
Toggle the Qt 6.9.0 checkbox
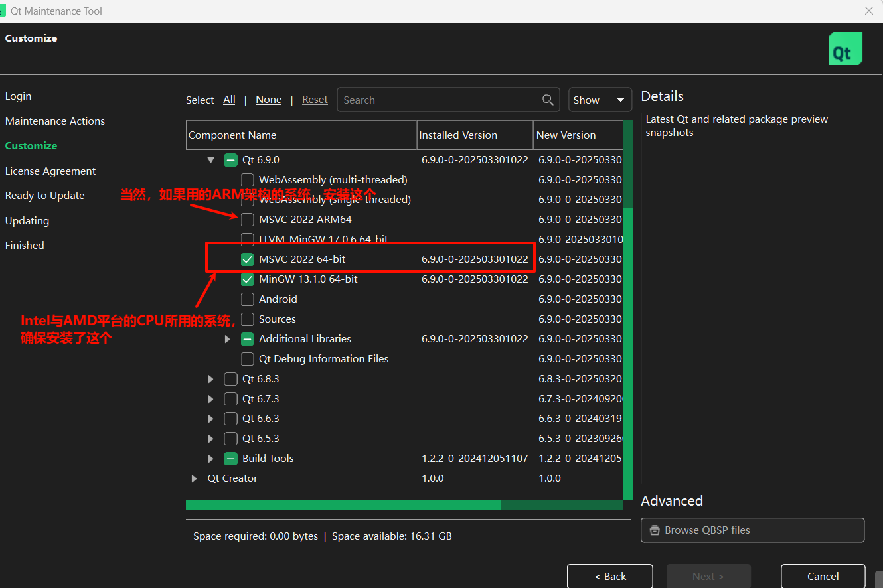(231, 160)
